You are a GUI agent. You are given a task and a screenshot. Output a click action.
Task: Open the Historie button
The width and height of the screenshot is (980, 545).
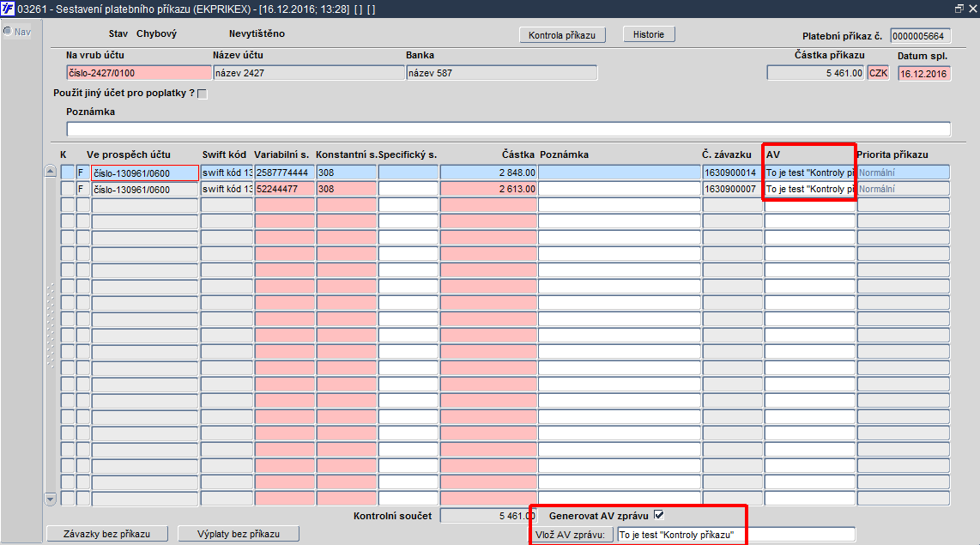[649, 34]
